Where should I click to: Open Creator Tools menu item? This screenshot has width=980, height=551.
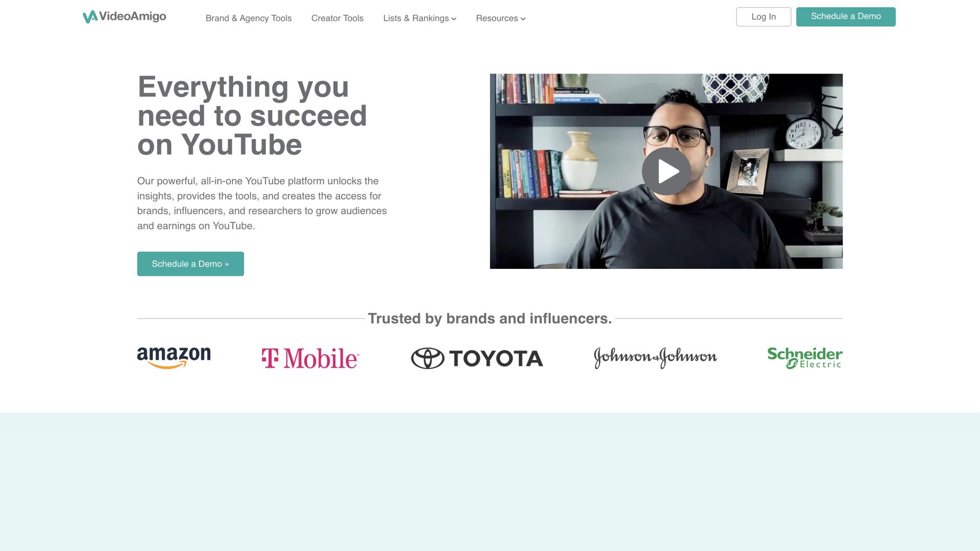tap(337, 18)
